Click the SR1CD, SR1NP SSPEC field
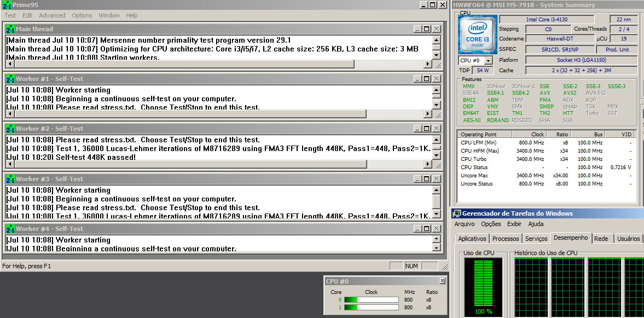 pyautogui.click(x=559, y=49)
